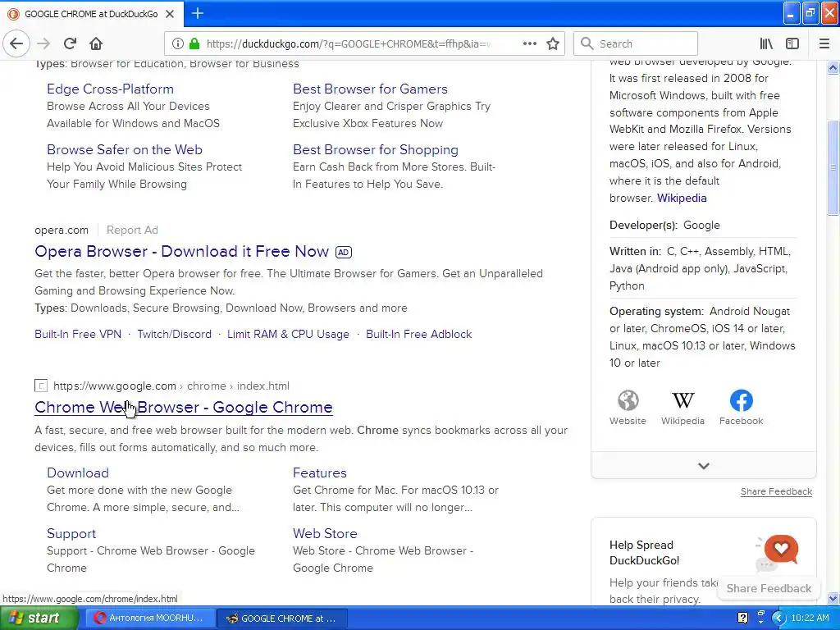Click the https://www.google.com result URL

115,386
